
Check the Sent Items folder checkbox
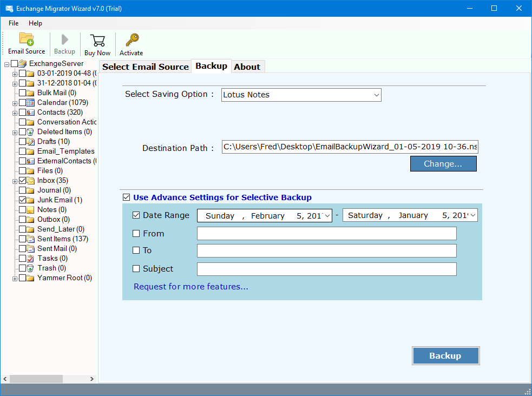click(22, 239)
